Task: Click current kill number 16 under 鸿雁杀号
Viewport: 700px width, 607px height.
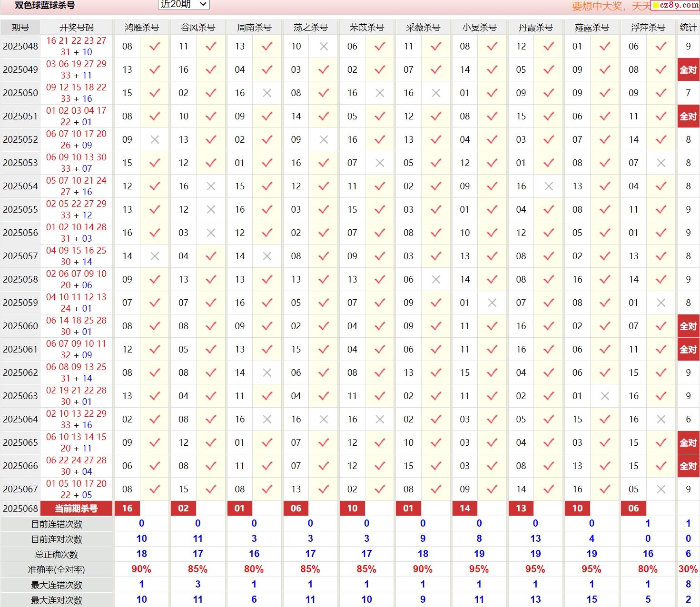Action: (x=127, y=508)
